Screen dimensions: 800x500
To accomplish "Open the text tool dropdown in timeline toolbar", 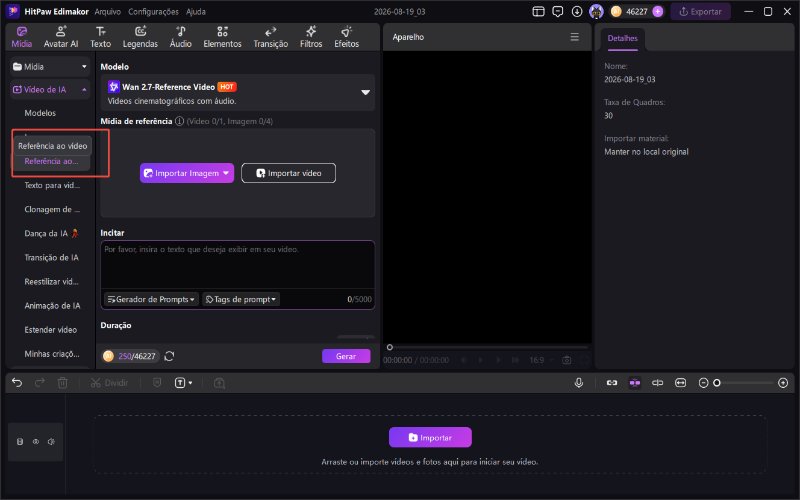I will tap(183, 383).
